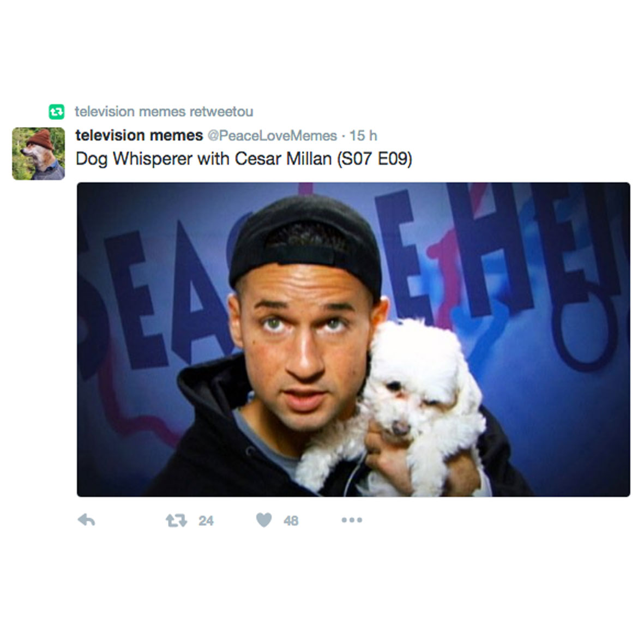644x644 pixels.
Task: Click the "(S07 E09)" episode text
Action: click(x=374, y=159)
